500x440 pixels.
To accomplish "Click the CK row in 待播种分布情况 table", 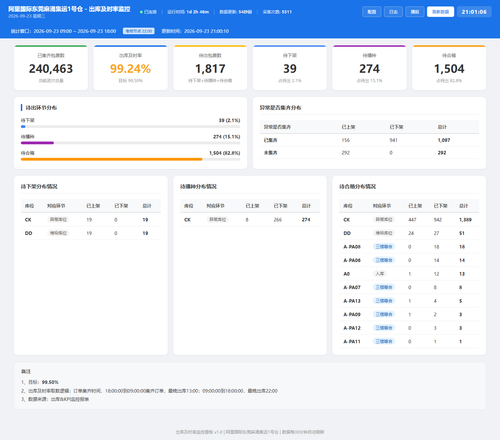I will [250, 220].
